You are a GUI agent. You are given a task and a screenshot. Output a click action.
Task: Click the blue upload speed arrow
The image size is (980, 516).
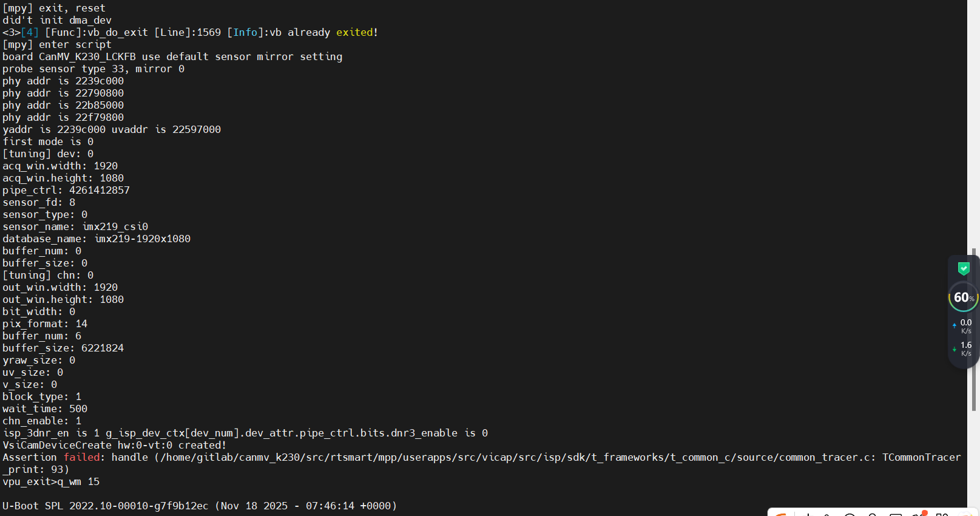pos(955,326)
